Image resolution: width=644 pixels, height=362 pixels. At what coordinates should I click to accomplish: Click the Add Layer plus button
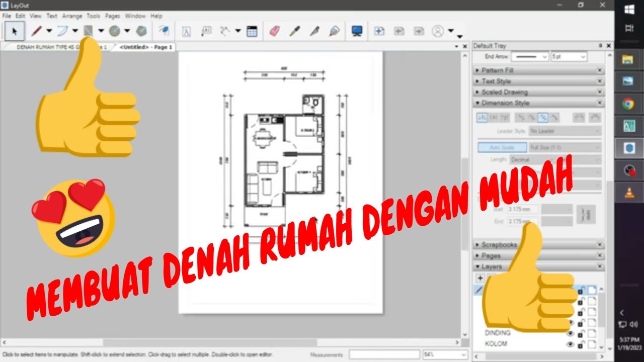(480, 278)
